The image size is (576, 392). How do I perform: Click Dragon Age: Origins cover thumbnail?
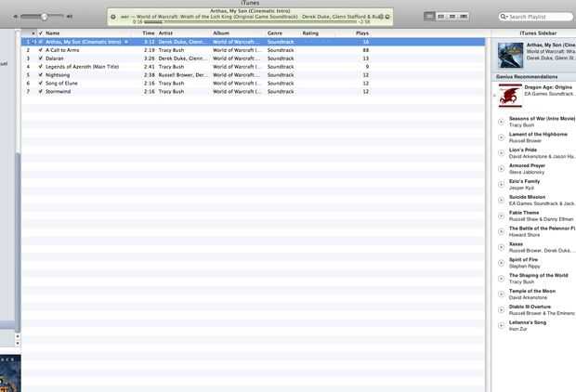(x=510, y=96)
